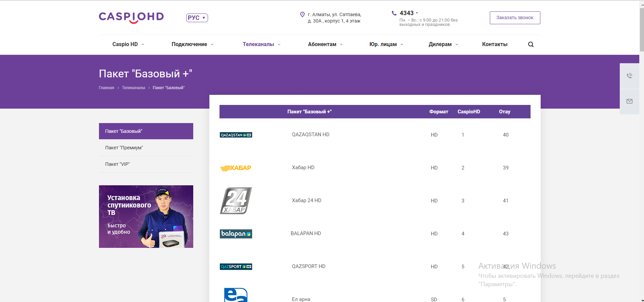This screenshot has height=302, width=644.
Task: Expand the Юр. лицам menu chevron
Action: click(x=402, y=44)
